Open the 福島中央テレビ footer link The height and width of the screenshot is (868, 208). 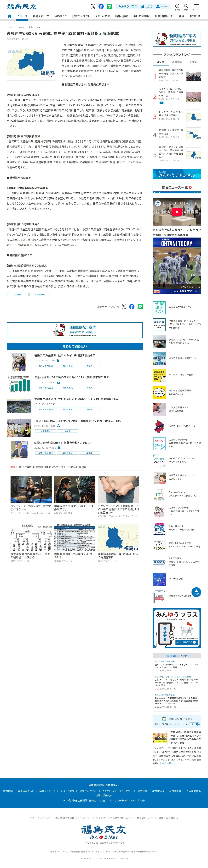click(x=26, y=791)
